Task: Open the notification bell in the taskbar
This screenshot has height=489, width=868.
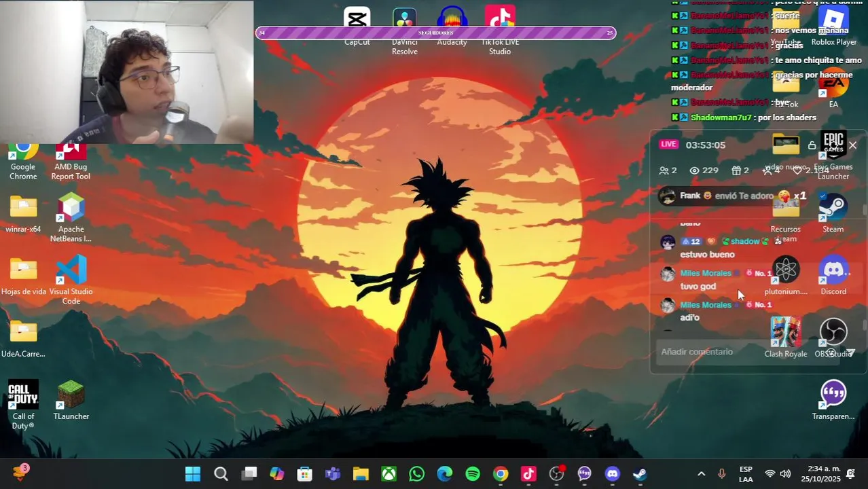Action: (850, 474)
